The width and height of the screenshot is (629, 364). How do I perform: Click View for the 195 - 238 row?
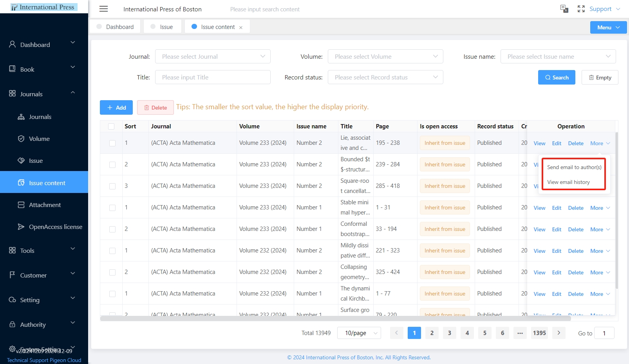539,143
